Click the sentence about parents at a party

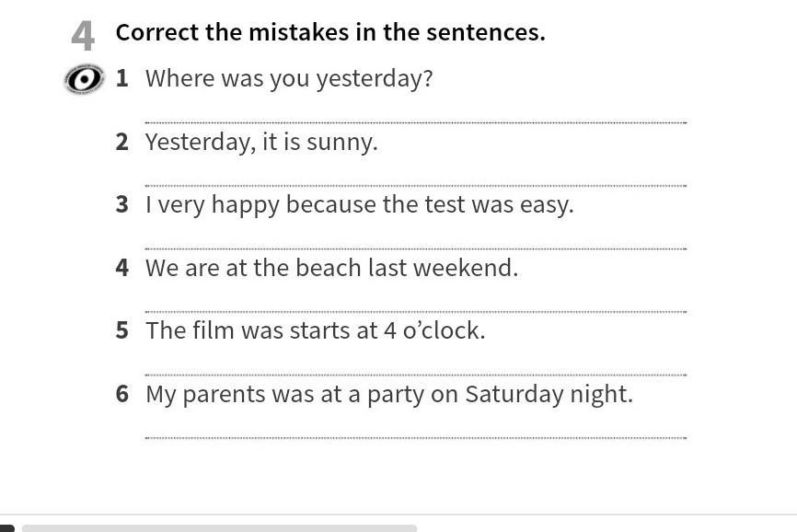pyautogui.click(x=388, y=394)
